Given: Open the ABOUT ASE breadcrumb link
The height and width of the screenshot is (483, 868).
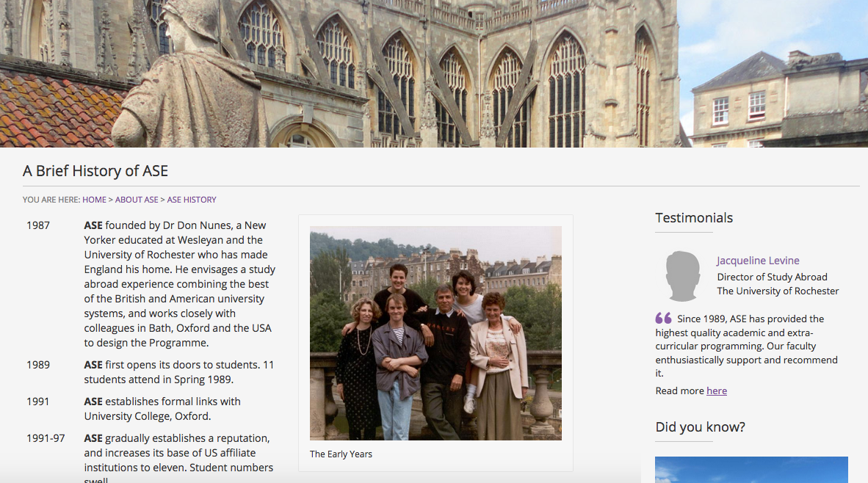Looking at the screenshot, I should coord(137,200).
